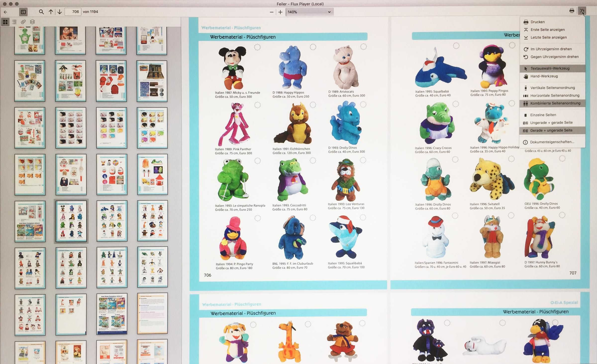Select Hand-Werkzeug from the menu
The width and height of the screenshot is (597, 364).
[x=544, y=76]
